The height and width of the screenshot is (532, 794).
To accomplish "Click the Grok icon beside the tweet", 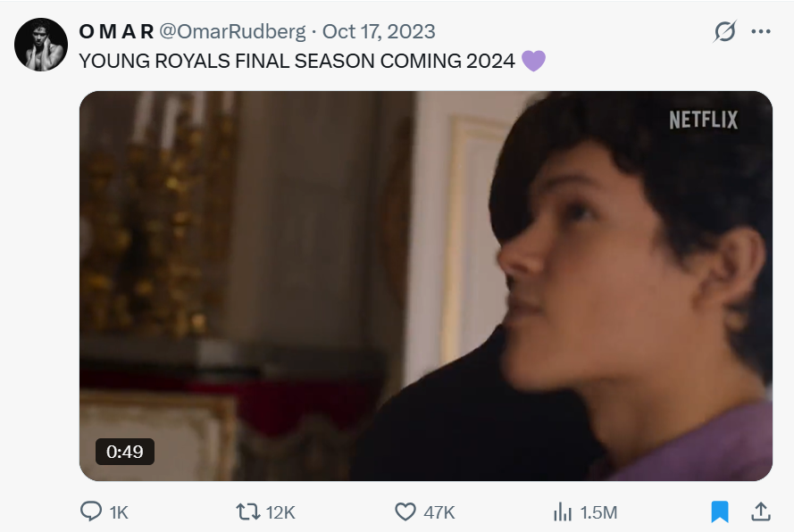I will coord(725,32).
